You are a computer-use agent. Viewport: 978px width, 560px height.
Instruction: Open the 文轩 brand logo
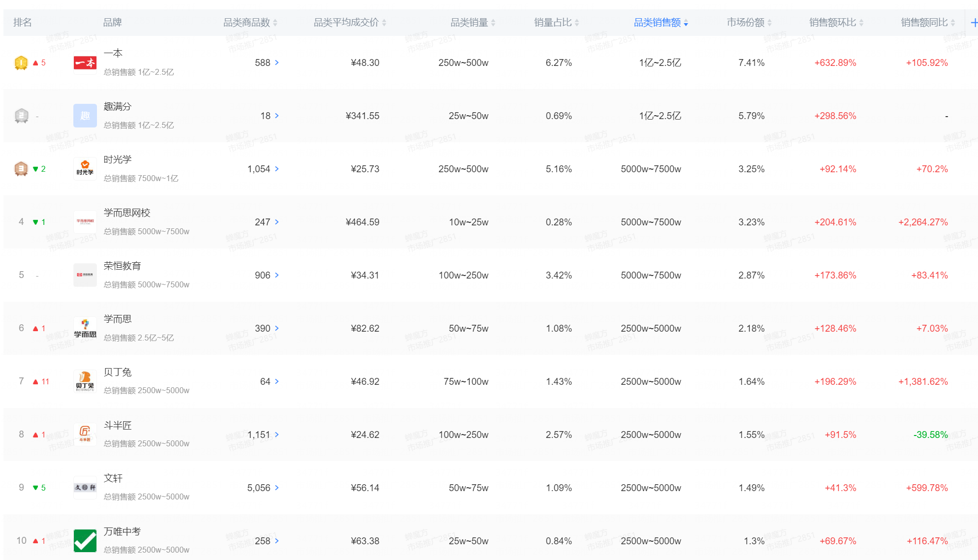click(x=85, y=488)
